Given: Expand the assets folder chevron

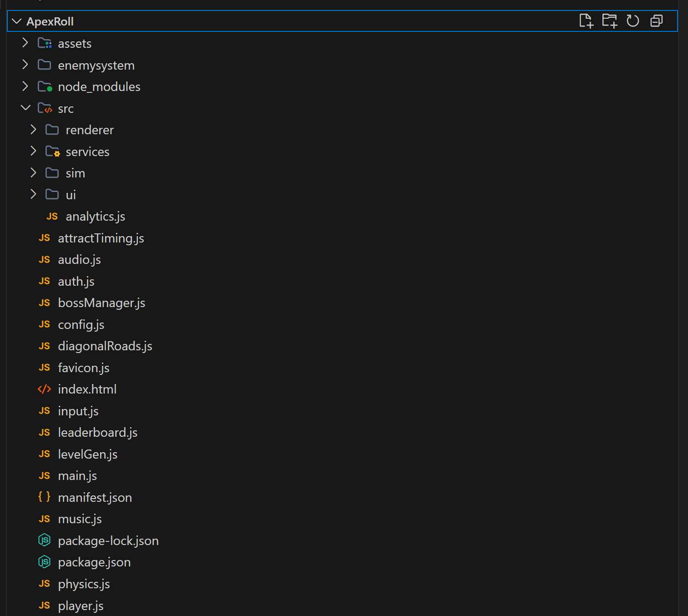Looking at the screenshot, I should 25,43.
